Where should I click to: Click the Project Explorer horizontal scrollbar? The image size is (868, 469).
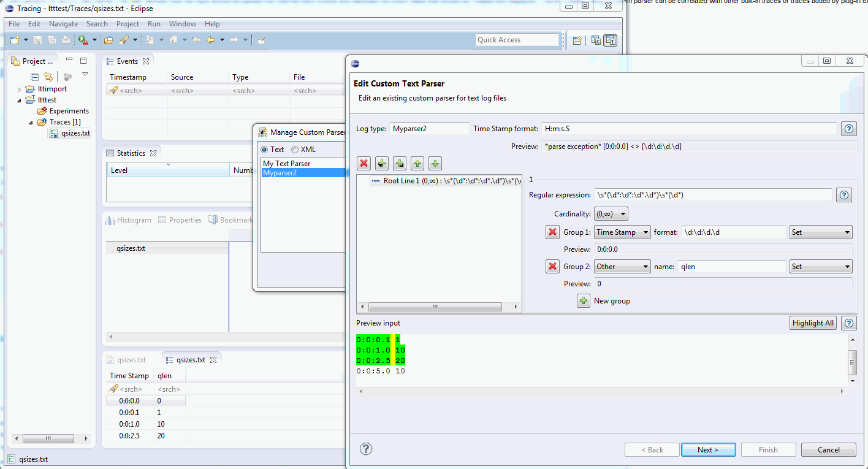coord(48,439)
